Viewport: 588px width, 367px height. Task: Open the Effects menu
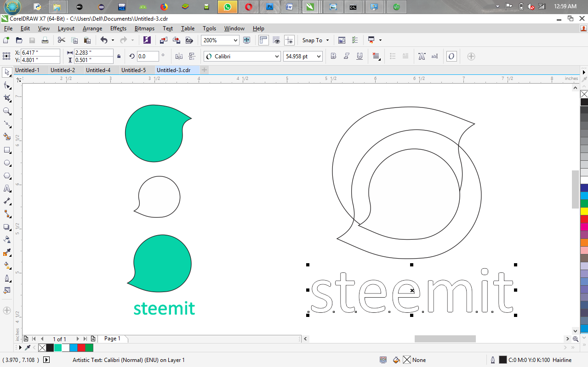[x=118, y=28]
